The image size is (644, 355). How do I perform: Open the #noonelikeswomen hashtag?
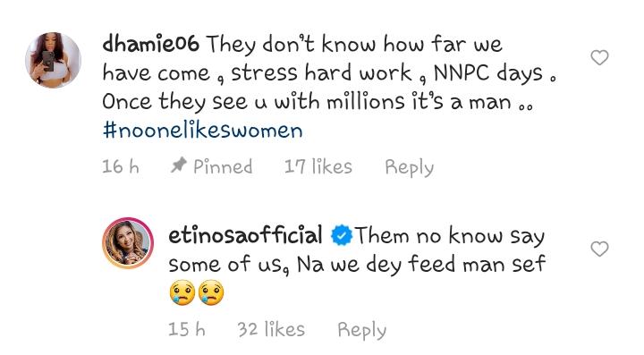click(x=202, y=131)
